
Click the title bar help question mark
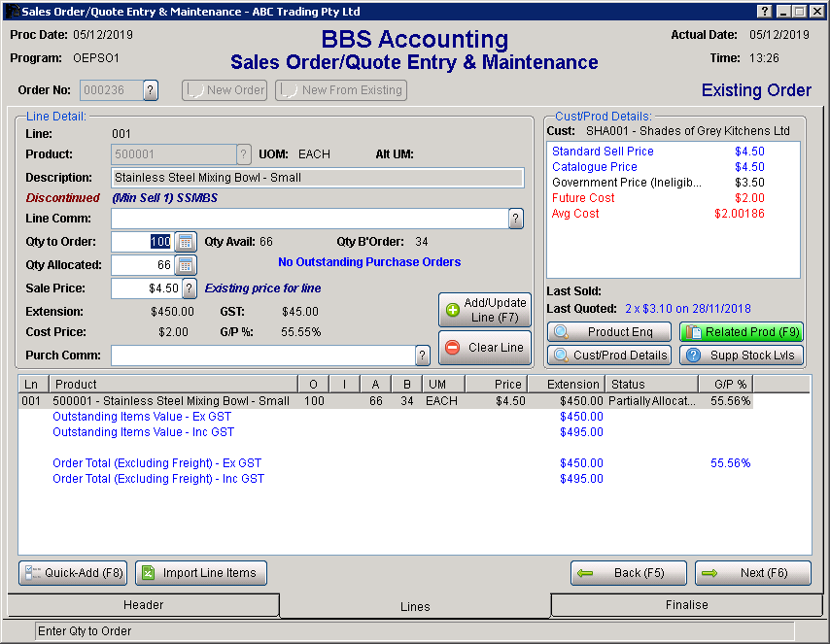[764, 11]
